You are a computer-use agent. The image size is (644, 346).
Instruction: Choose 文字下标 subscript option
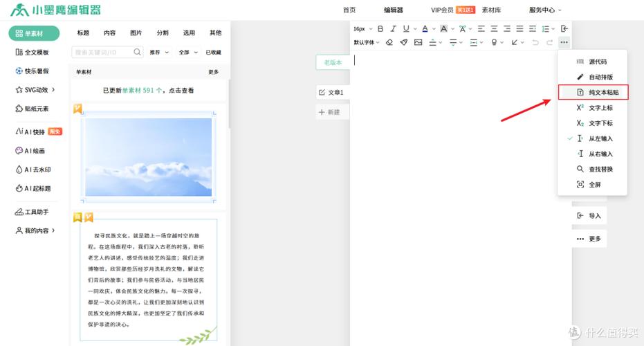point(592,123)
